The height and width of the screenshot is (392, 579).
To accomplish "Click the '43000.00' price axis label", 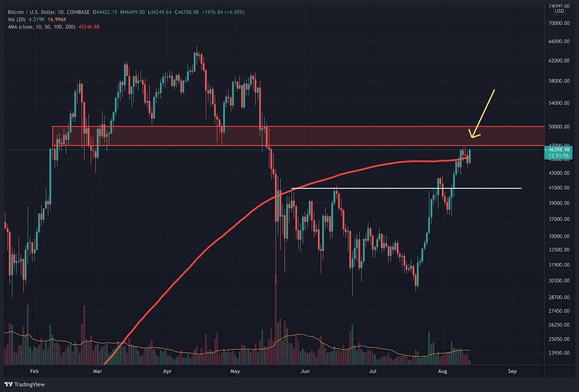I will 559,173.
